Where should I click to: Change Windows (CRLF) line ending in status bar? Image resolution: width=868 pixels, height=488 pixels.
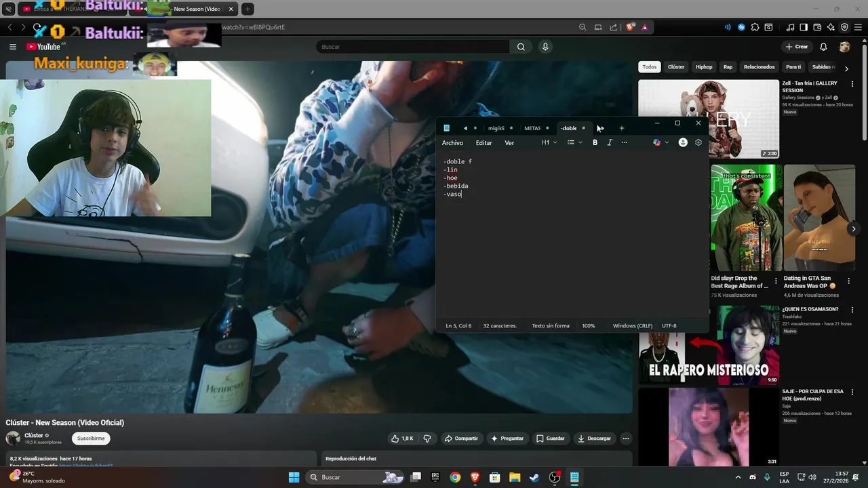tap(633, 326)
